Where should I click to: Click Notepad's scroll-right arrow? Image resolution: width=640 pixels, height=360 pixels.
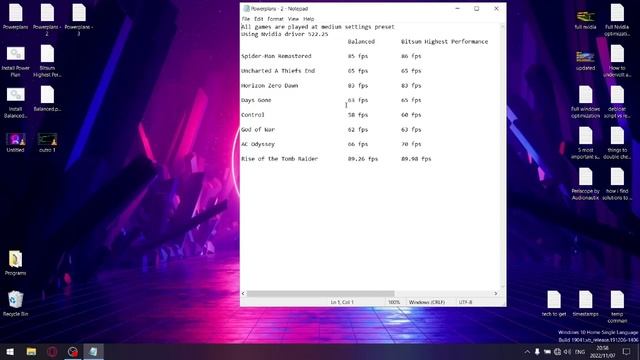(496, 293)
